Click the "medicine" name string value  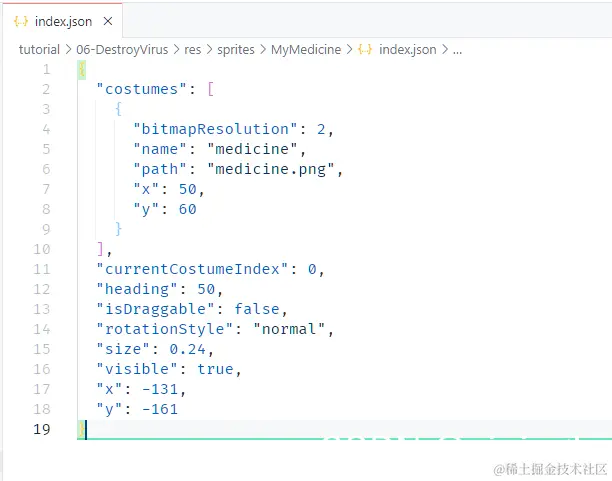point(252,149)
